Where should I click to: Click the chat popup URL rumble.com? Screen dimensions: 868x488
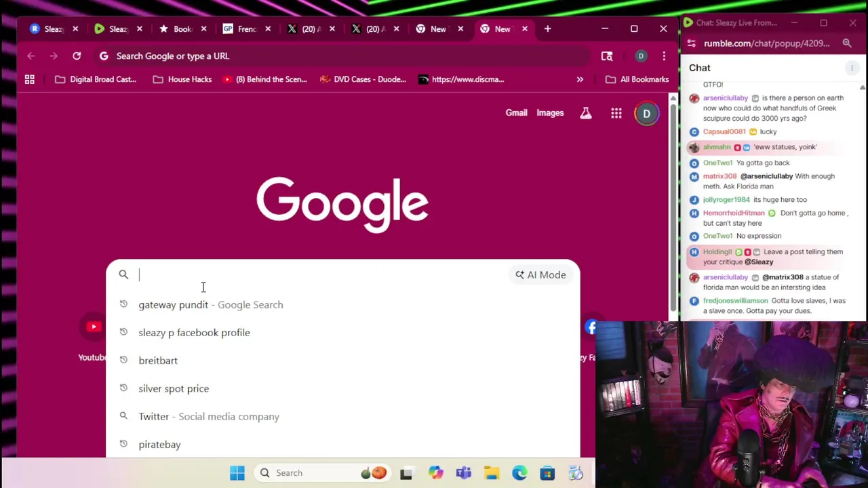(766, 43)
